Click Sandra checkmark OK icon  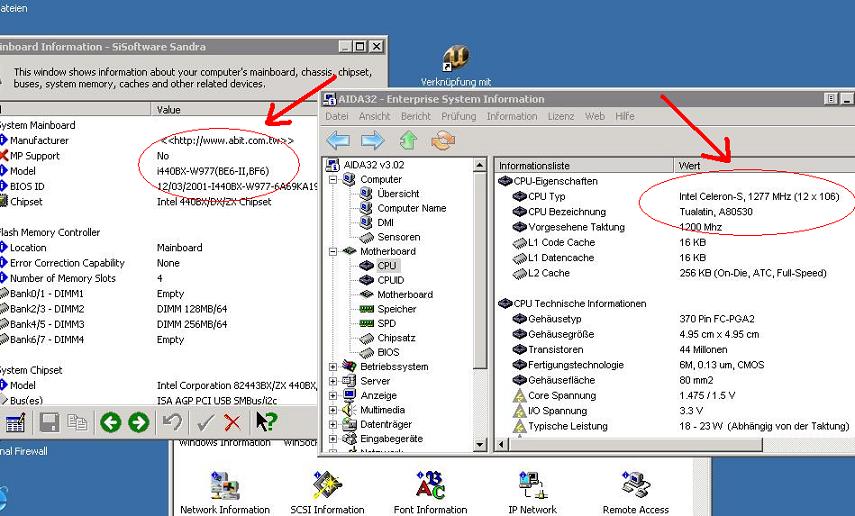point(206,422)
